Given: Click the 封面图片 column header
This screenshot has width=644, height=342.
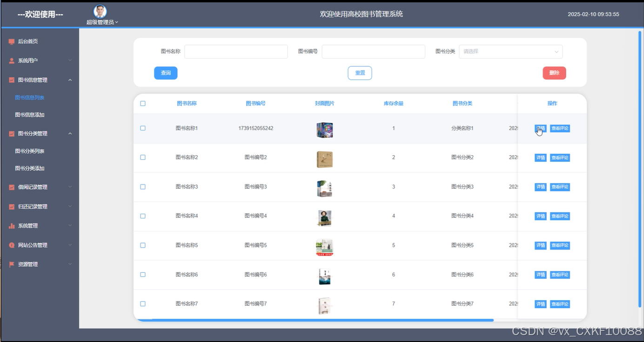Looking at the screenshot, I should pos(324,104).
